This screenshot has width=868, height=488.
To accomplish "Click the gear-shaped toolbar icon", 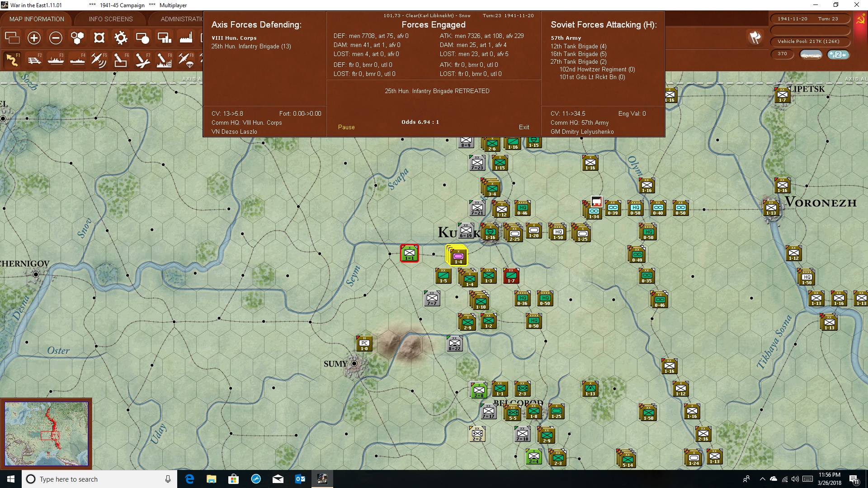I will tap(121, 38).
